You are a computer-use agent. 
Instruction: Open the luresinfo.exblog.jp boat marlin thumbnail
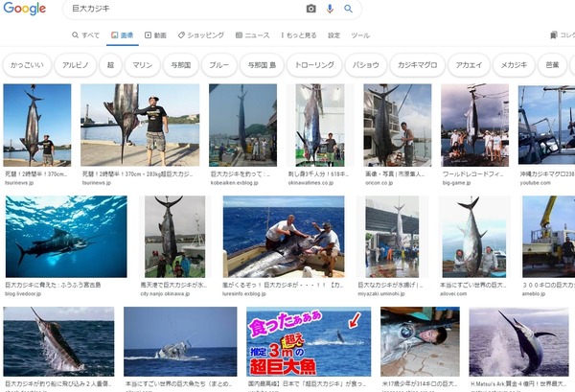284,237
